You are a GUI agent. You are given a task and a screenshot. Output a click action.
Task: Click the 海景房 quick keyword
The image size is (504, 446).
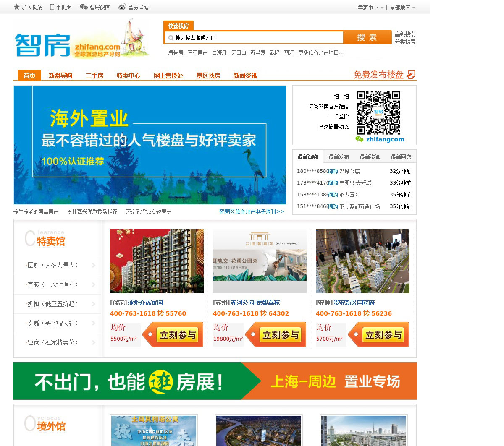point(176,52)
